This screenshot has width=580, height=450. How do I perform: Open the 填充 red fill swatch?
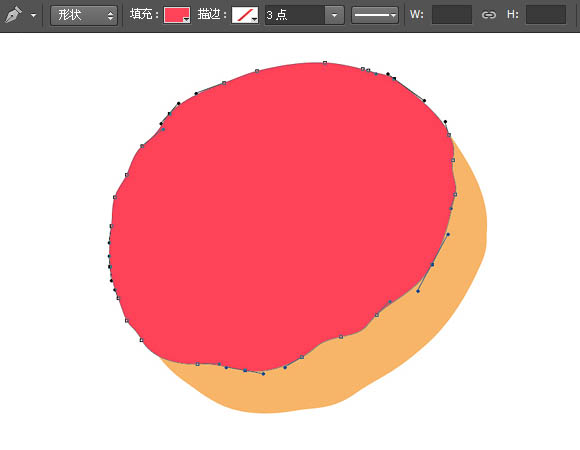pyautogui.click(x=177, y=15)
